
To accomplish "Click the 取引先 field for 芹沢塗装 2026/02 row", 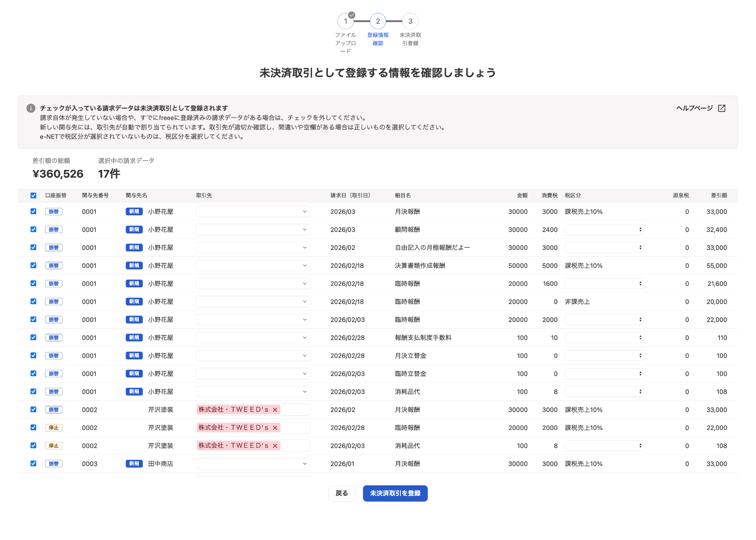I will 253,410.
